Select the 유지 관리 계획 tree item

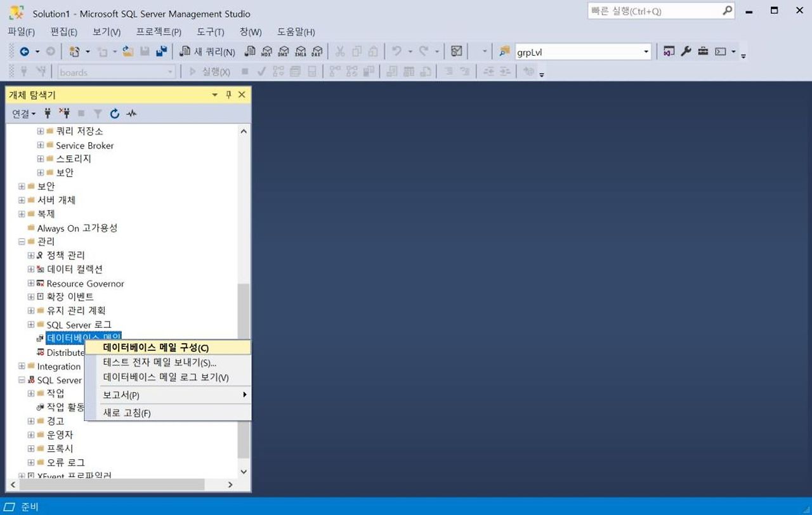click(x=76, y=311)
